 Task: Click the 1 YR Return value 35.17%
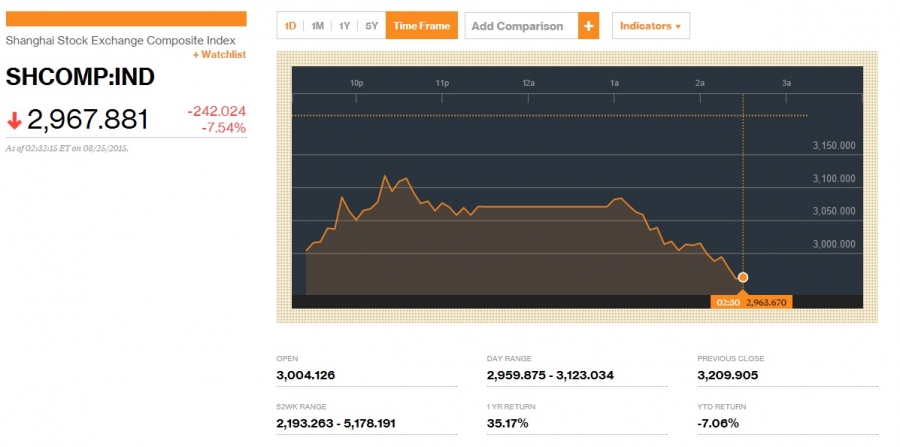coord(507,424)
